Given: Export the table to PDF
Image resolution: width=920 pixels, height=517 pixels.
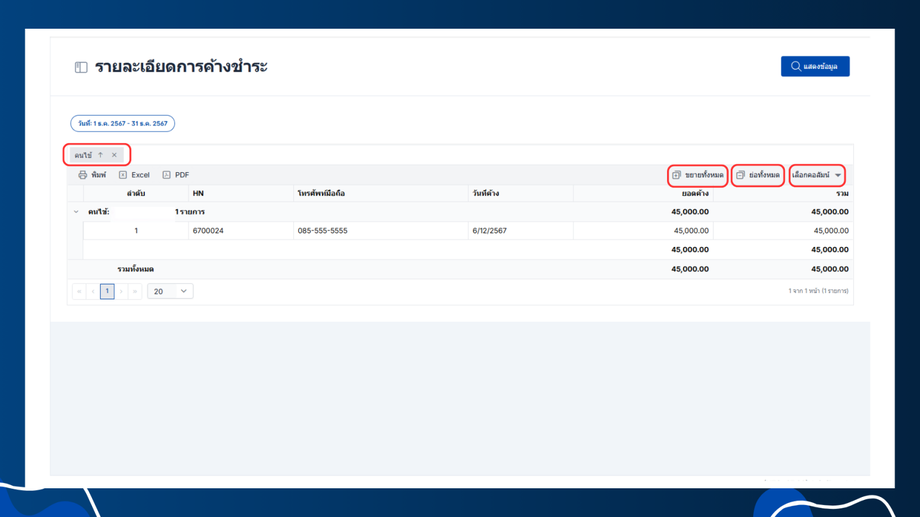Looking at the screenshot, I should (x=176, y=175).
